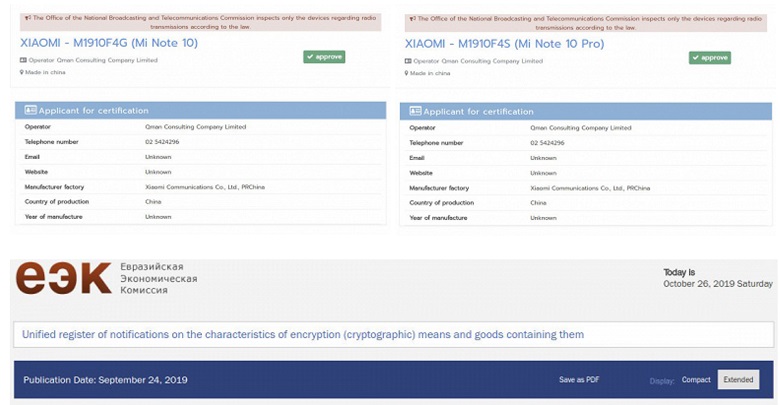This screenshot has width=780, height=405.
Task: Click the location pin next to right Made in china
Action: 407,73
